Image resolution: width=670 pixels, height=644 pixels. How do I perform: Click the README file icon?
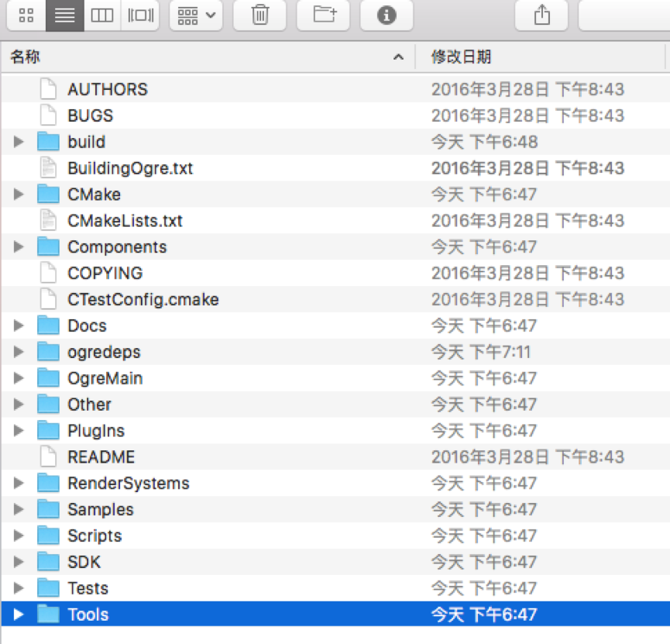pos(48,456)
